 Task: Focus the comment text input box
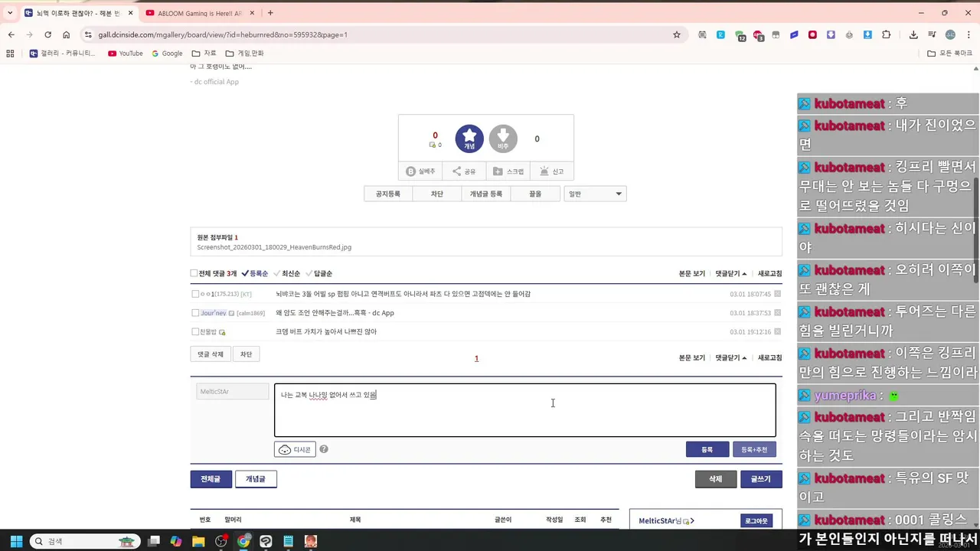(525, 410)
